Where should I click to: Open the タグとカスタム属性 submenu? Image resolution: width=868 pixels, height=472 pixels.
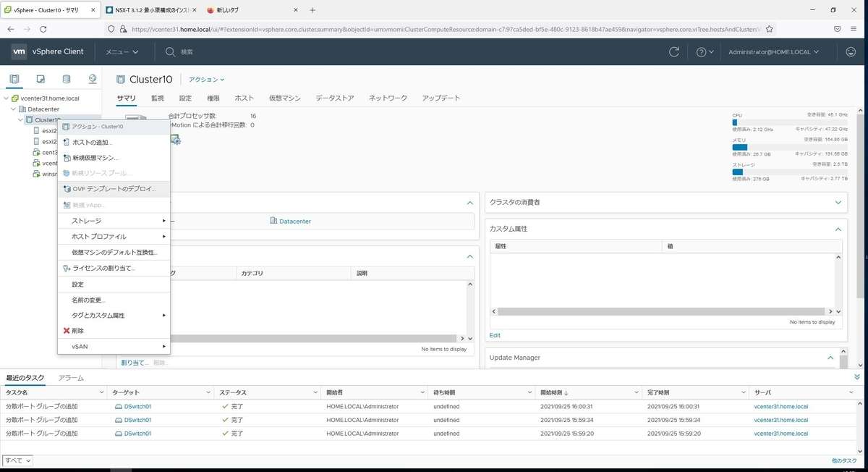pyautogui.click(x=114, y=316)
